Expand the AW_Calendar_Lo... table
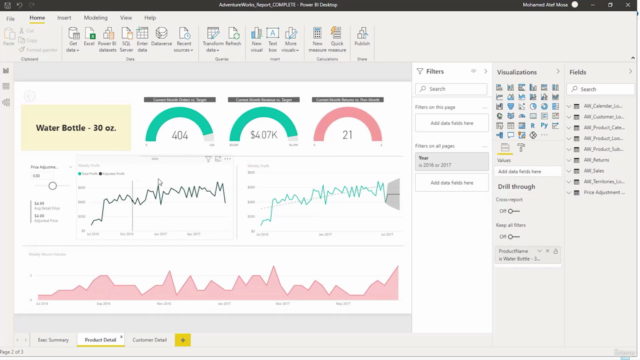Viewport: 640px width, 360px height. tap(569, 106)
